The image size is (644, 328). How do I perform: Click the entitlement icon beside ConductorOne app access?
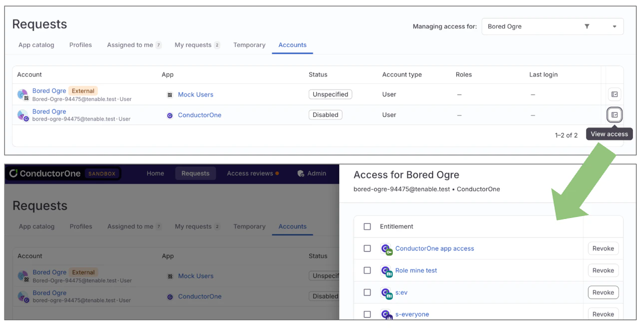pos(386,248)
